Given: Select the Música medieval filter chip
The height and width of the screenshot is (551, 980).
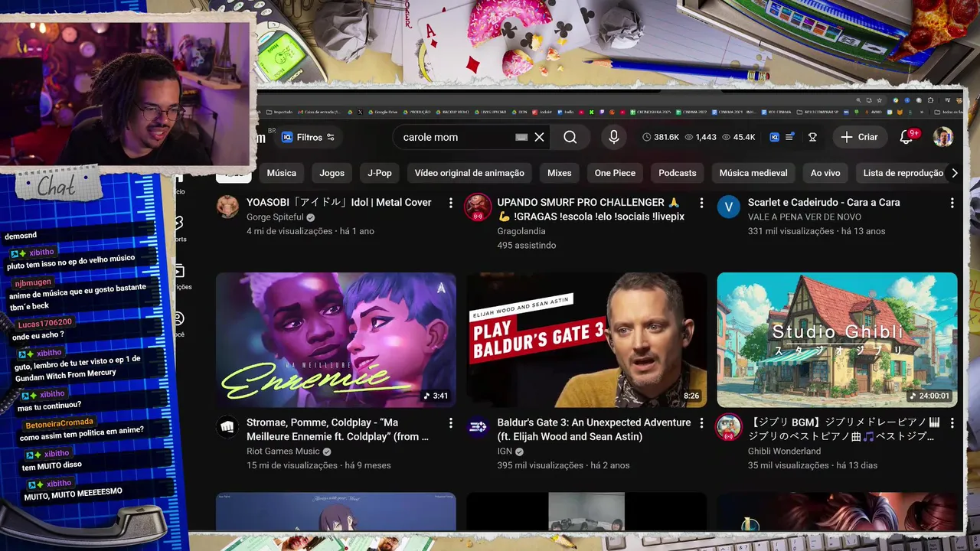Looking at the screenshot, I should (753, 173).
